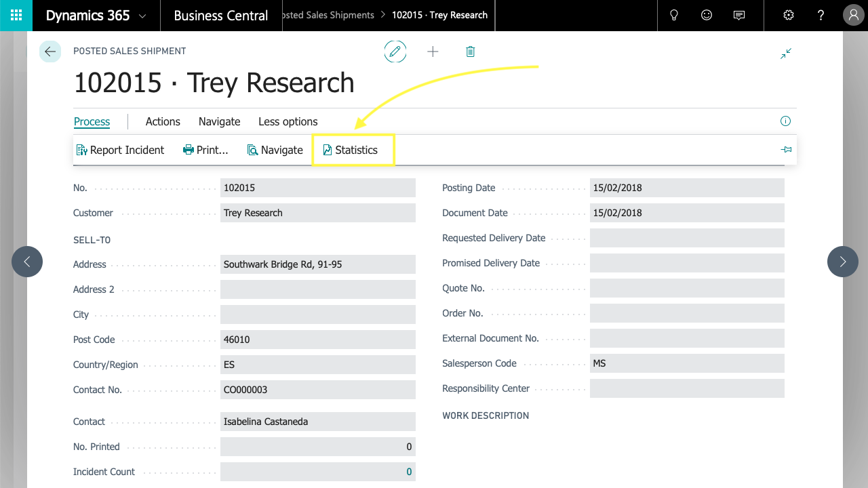Navigate to previous record with left chevron
The image size is (868, 488).
click(x=27, y=262)
